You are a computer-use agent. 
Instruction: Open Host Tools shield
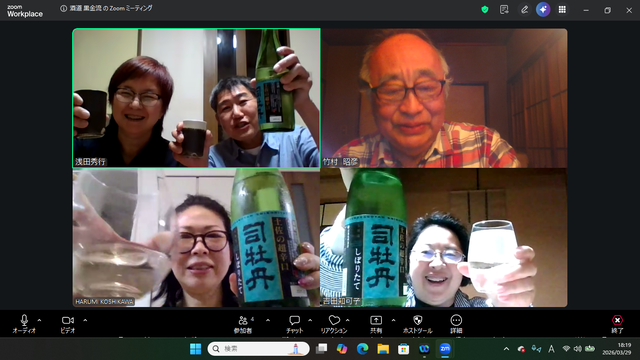[x=417, y=324]
